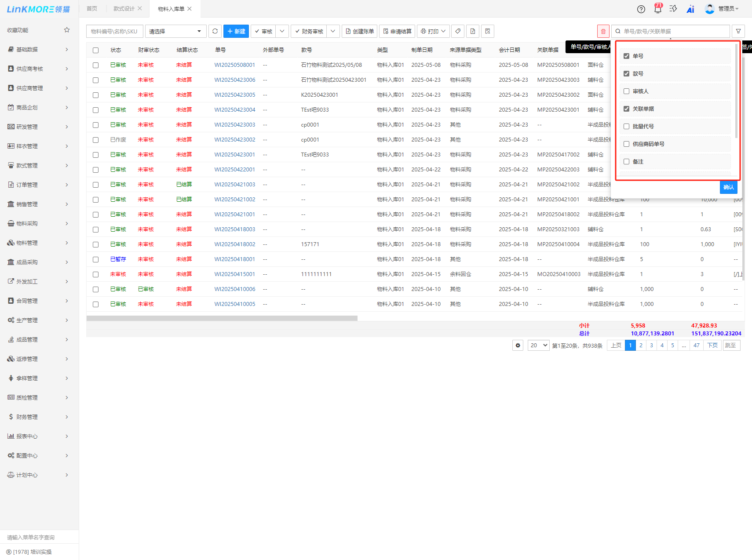Click the help question mark icon
Viewport: 752px width, 560px height.
(641, 9)
